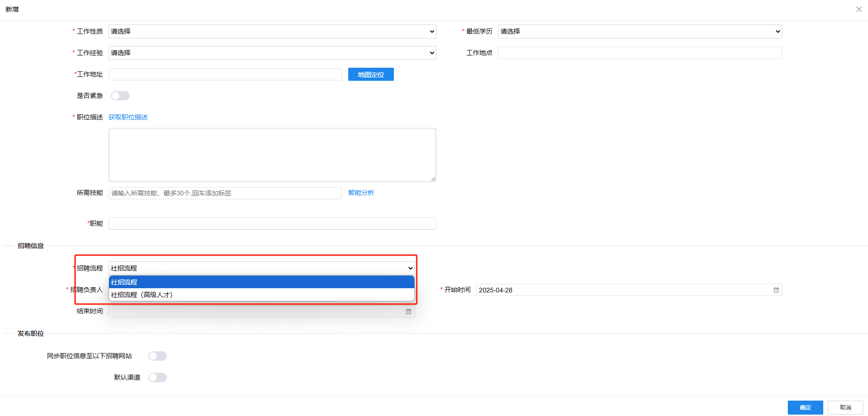Toggle the 默认渠道 switch
The width and height of the screenshot is (868, 416).
(158, 377)
